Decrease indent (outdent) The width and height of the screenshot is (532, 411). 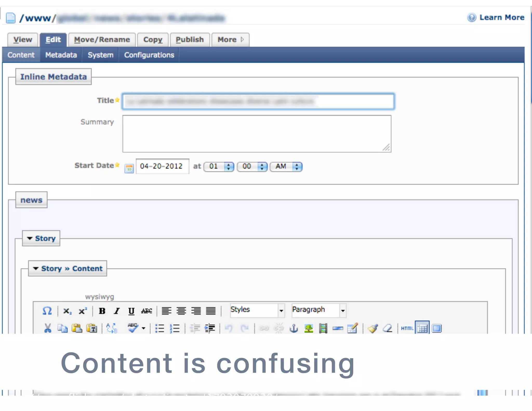pyautogui.click(x=195, y=328)
